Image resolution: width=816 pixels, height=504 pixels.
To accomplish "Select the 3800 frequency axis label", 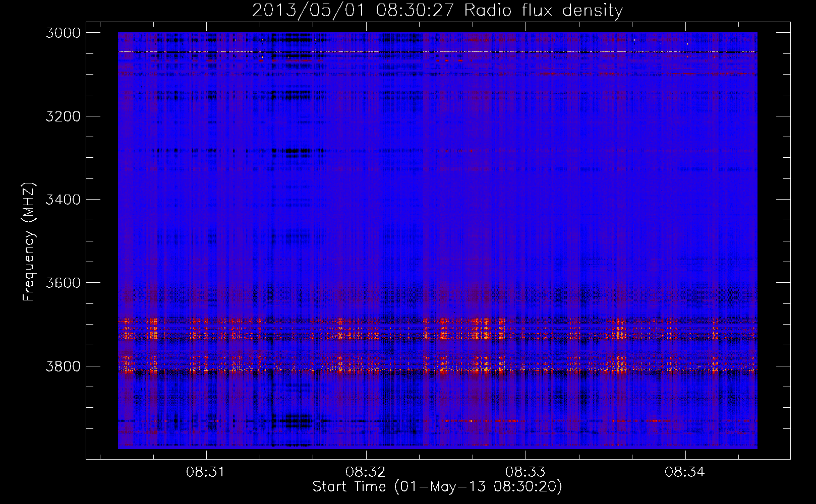I will [x=63, y=366].
